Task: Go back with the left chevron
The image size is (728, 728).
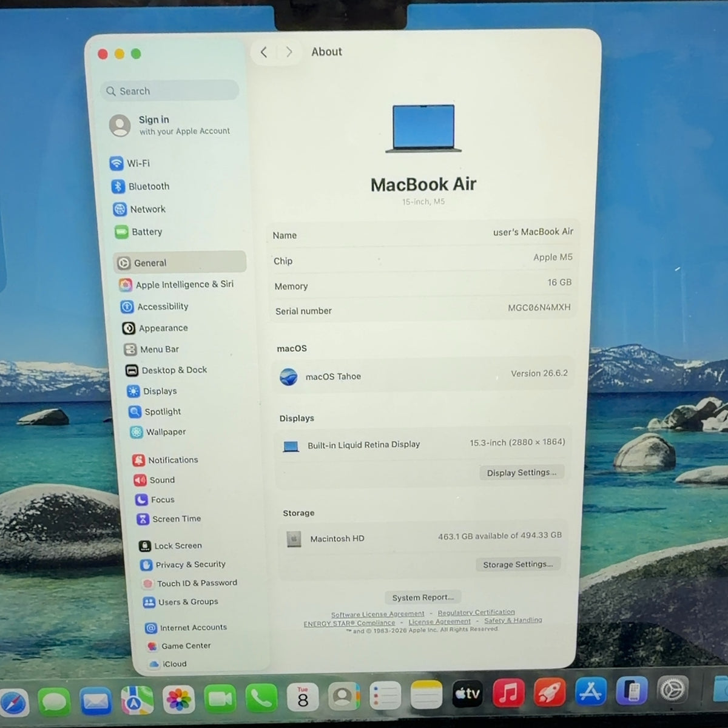Action: click(263, 52)
